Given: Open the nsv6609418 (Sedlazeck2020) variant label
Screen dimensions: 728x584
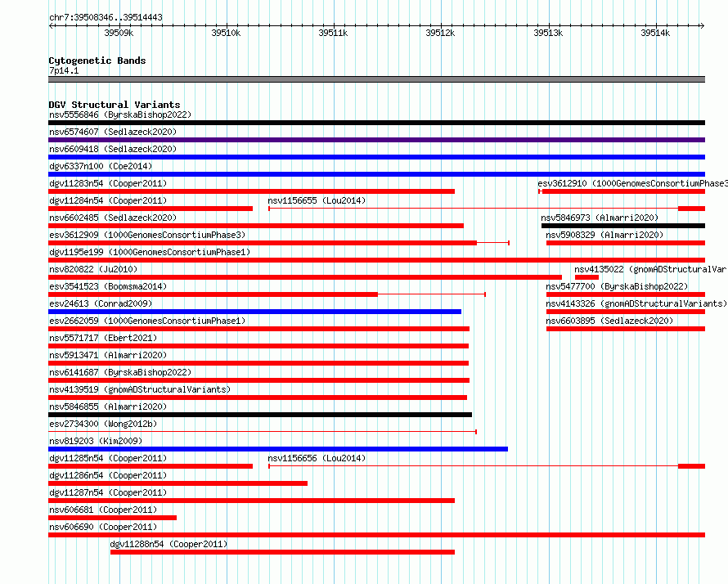Looking at the screenshot, I should coord(113,149).
